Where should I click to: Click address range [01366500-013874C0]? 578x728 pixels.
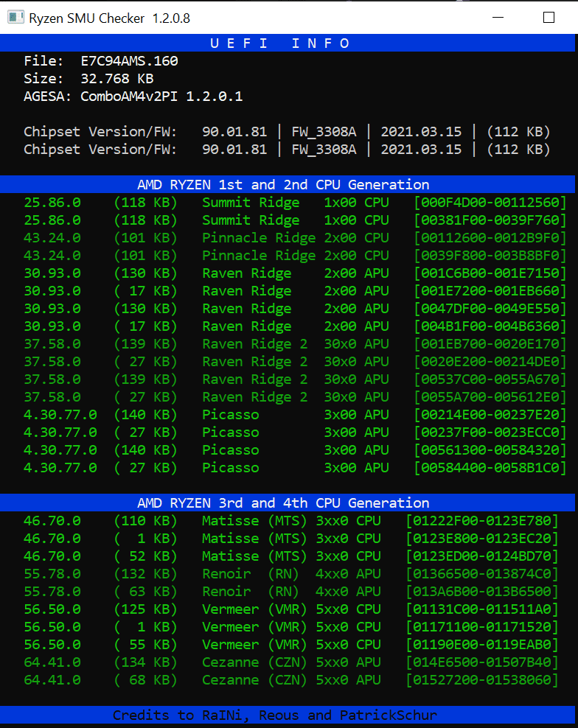pyautogui.click(x=482, y=573)
